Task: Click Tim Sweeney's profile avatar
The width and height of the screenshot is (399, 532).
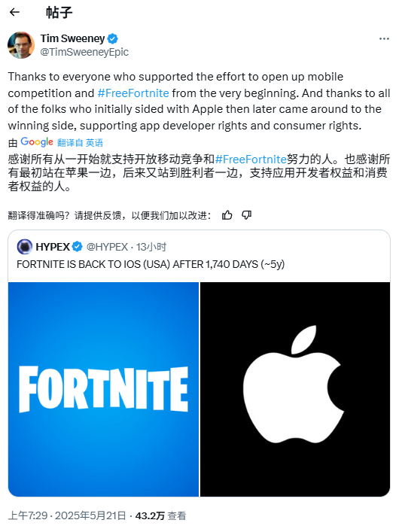Action: 21,45
